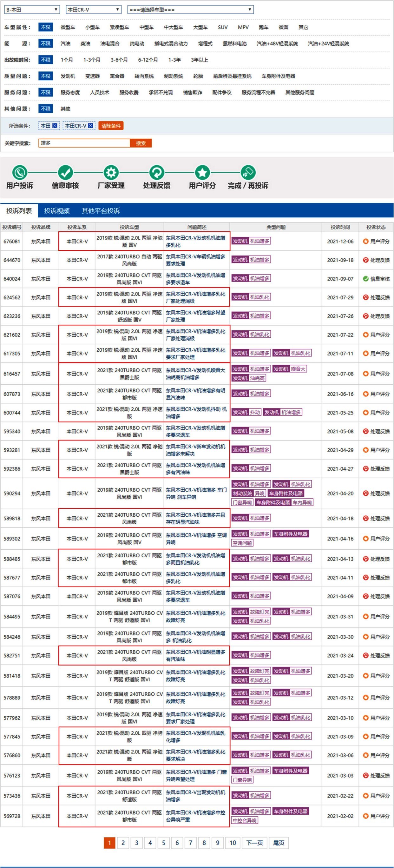Click status icon for complaint 590294
The image size is (394, 868).
[x=366, y=493]
